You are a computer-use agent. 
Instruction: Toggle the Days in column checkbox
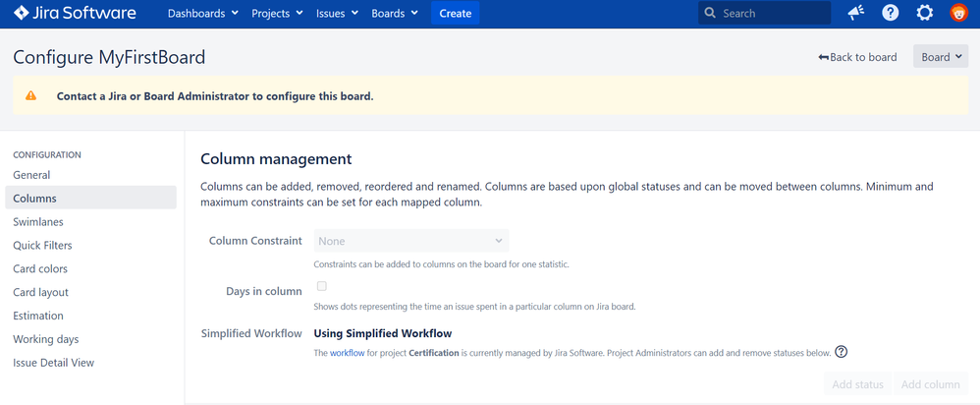[x=322, y=286]
